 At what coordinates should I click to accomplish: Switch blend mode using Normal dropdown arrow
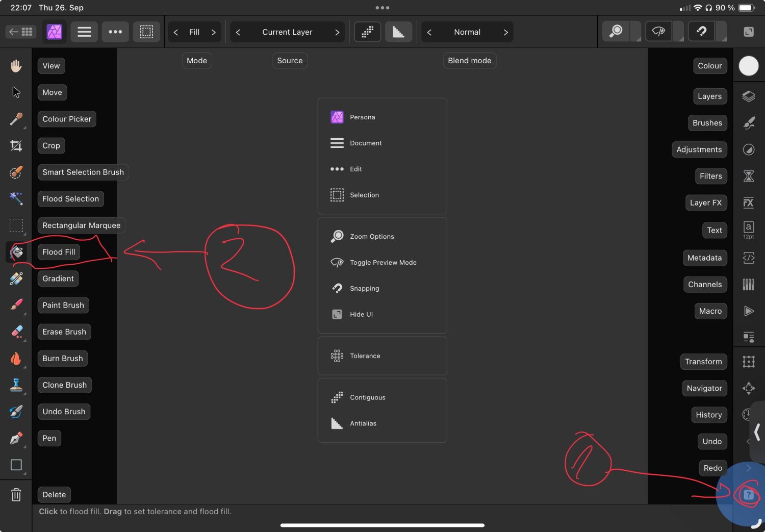pyautogui.click(x=505, y=32)
